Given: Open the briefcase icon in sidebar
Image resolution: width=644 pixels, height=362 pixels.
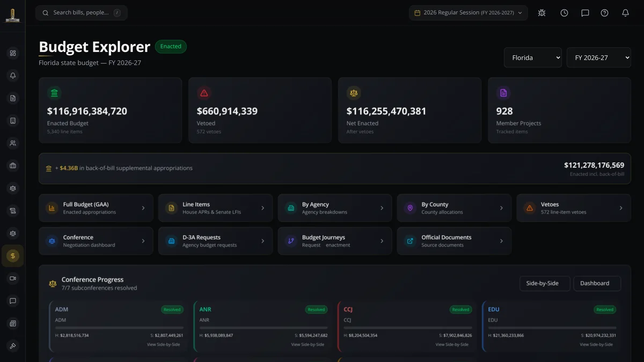Looking at the screenshot, I should (x=13, y=166).
